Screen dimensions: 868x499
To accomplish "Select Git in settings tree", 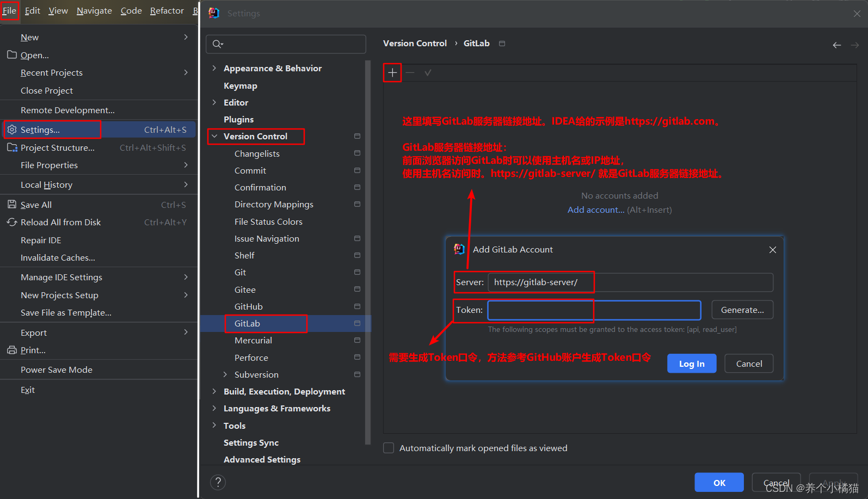I will pos(240,272).
